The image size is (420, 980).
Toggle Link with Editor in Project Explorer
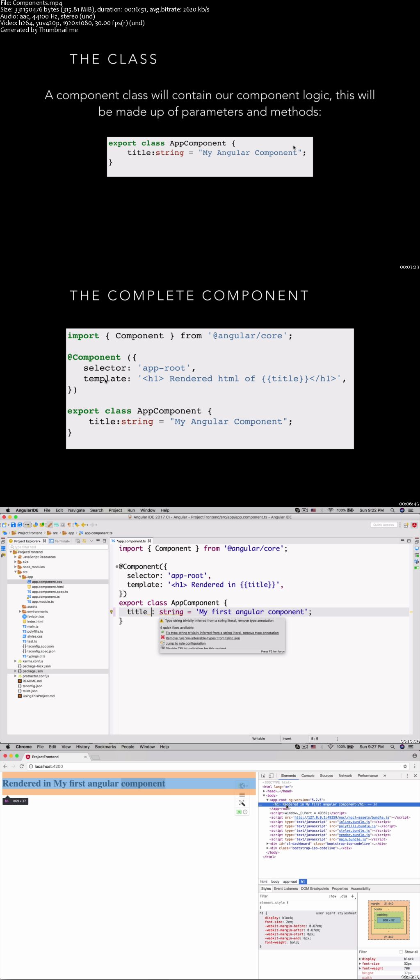click(x=84, y=541)
